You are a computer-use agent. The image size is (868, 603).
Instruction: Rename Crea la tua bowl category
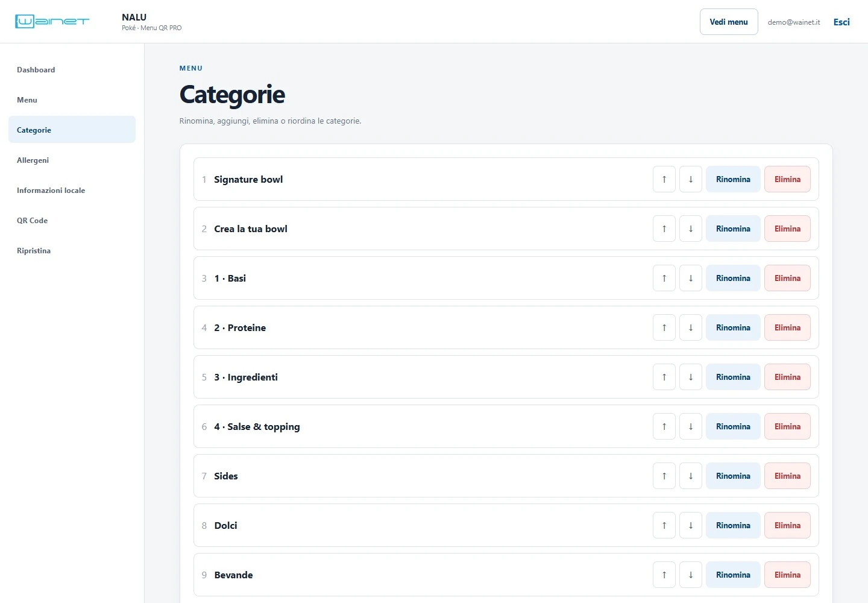(733, 229)
